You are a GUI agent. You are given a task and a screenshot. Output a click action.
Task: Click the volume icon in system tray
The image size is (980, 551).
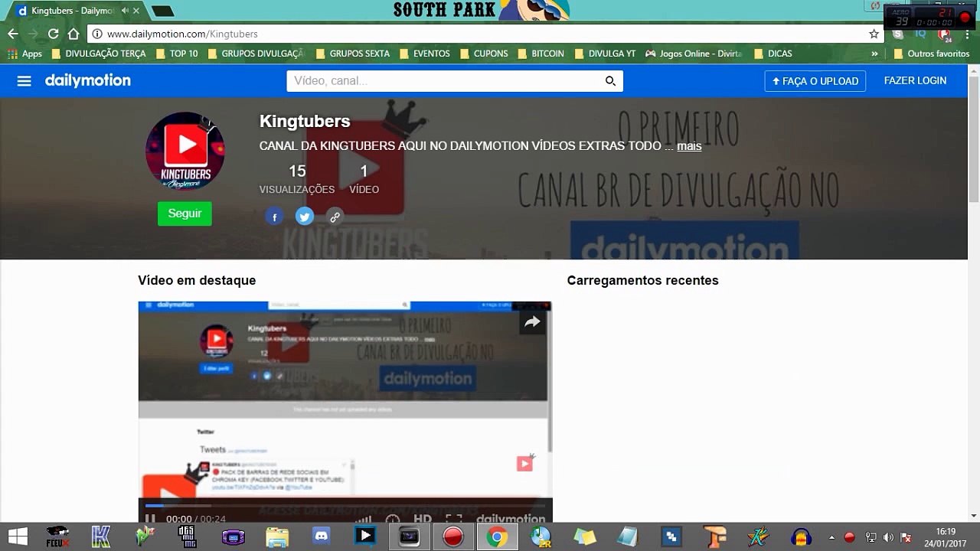pos(888,537)
